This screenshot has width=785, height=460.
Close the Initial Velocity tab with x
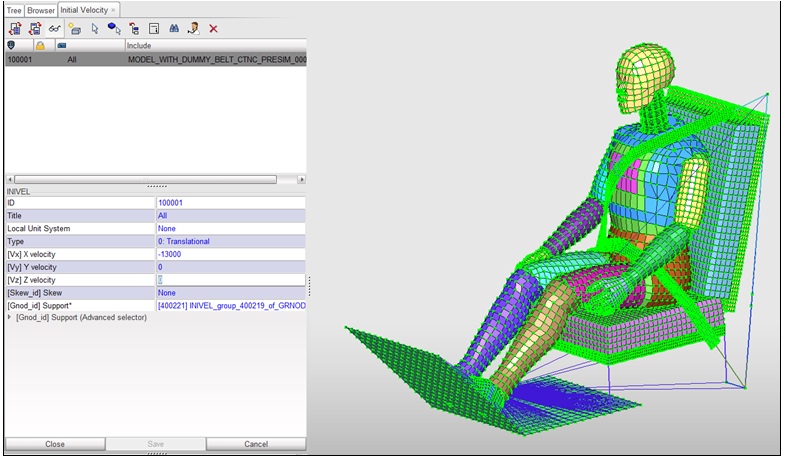tap(113, 10)
